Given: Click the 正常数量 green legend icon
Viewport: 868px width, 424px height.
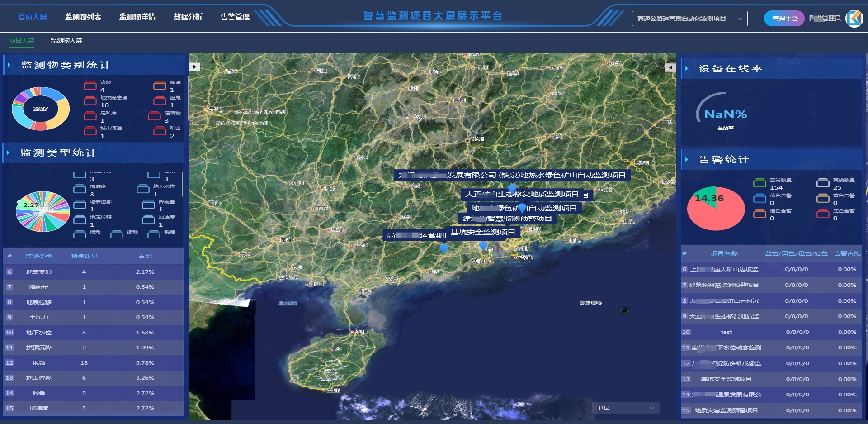Looking at the screenshot, I should (759, 183).
